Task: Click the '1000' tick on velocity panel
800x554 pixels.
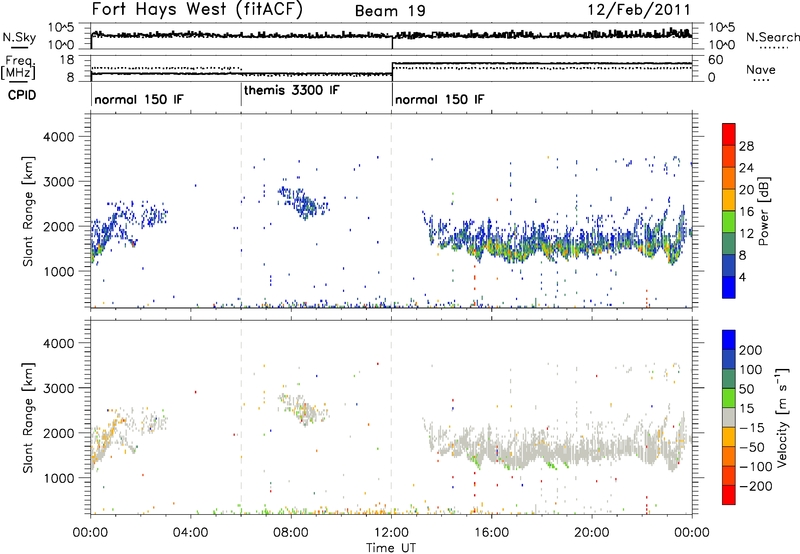Action: pos(58,478)
